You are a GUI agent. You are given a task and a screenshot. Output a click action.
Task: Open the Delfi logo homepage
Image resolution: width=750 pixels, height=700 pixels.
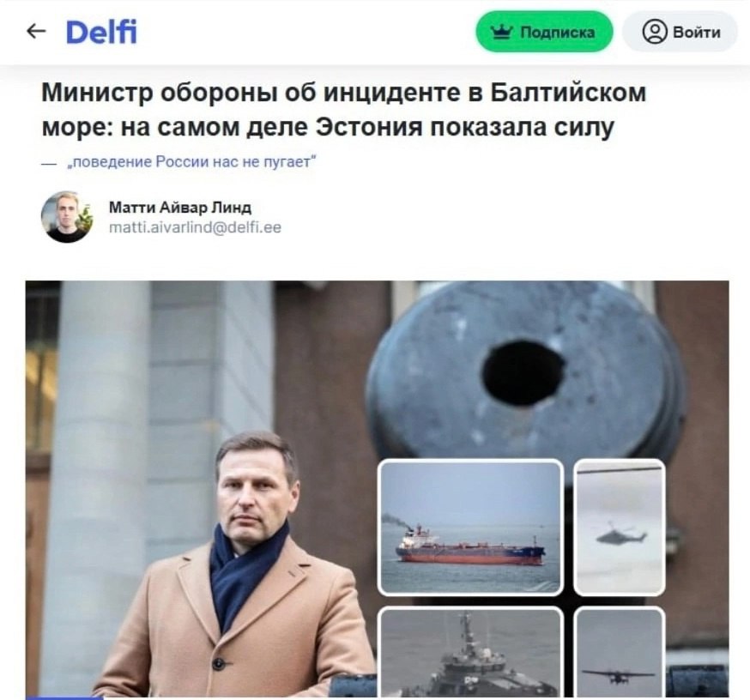tap(101, 32)
